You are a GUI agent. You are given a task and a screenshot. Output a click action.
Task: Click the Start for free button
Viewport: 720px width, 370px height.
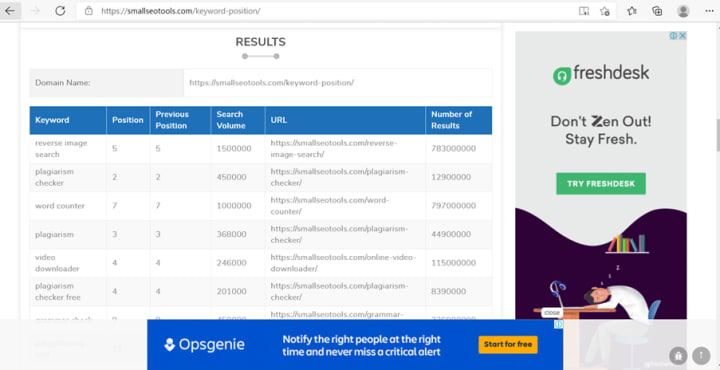click(x=508, y=344)
